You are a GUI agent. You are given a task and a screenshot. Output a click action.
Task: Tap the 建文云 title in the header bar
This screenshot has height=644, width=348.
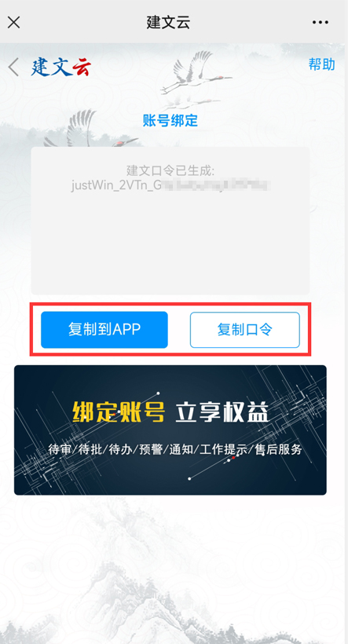pos(168,22)
